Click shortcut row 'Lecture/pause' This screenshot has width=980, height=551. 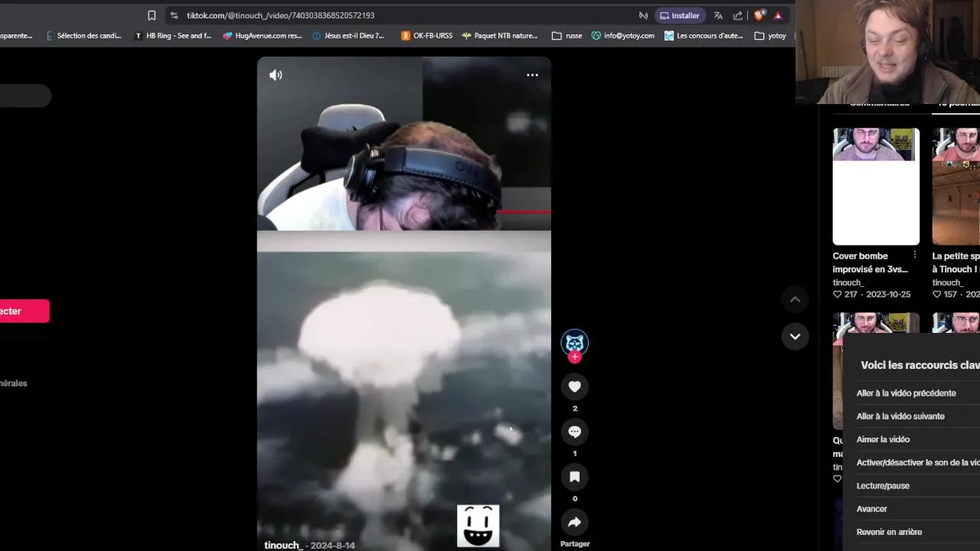918,486
